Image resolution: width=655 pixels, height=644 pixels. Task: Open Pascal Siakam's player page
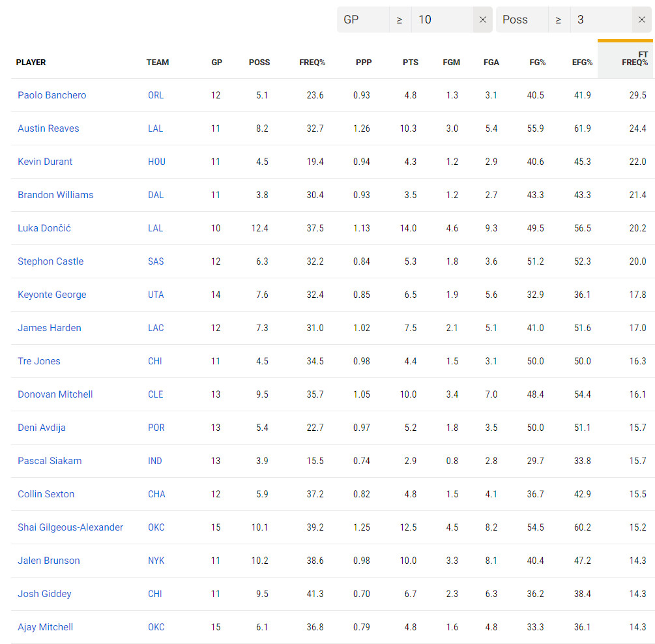(50, 461)
